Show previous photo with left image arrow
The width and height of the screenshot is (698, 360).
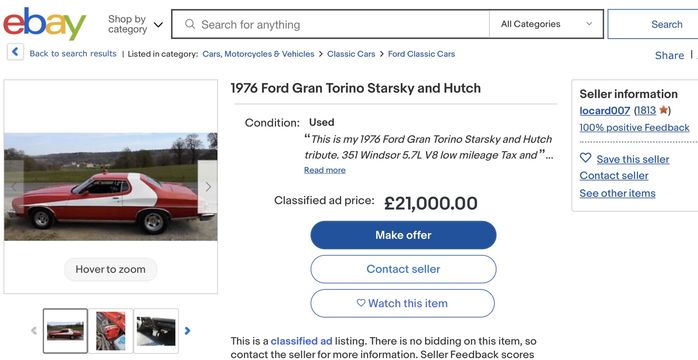14,187
